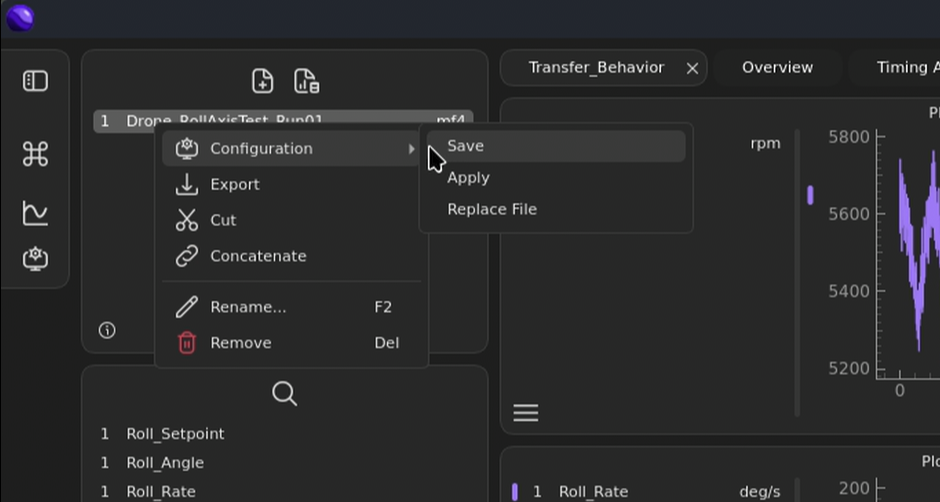
Task: Select the Roll_Setpoint signal in the list
Action: [175, 434]
